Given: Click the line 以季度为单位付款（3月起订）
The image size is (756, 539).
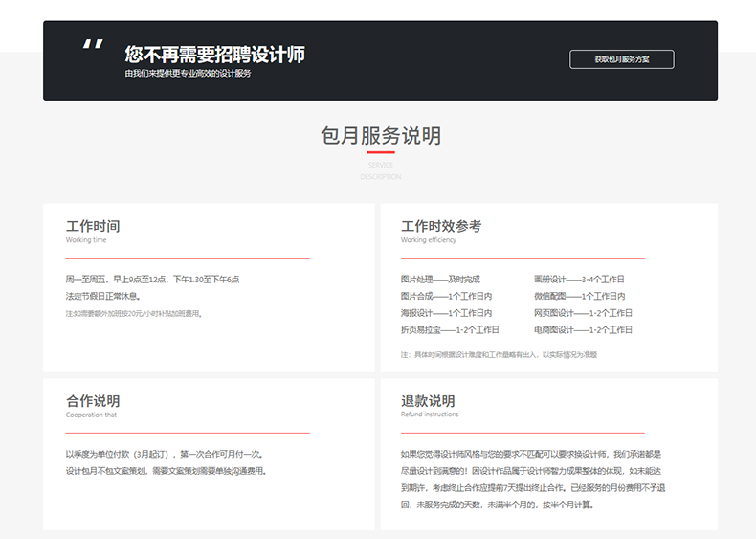Looking at the screenshot, I should pos(165,455).
